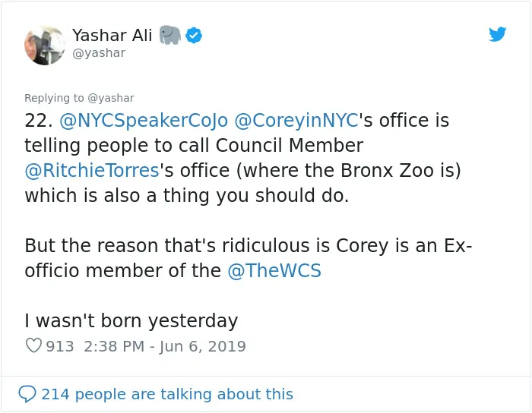Click the 'But the reason that's ridiculous' paragraph
This screenshot has width=532, height=413.
(248, 258)
